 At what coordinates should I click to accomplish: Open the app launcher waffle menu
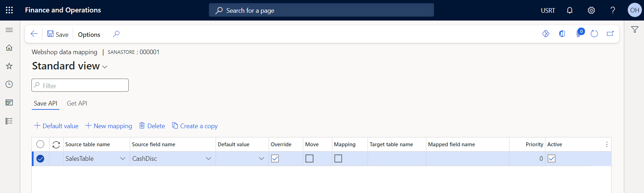click(10, 10)
